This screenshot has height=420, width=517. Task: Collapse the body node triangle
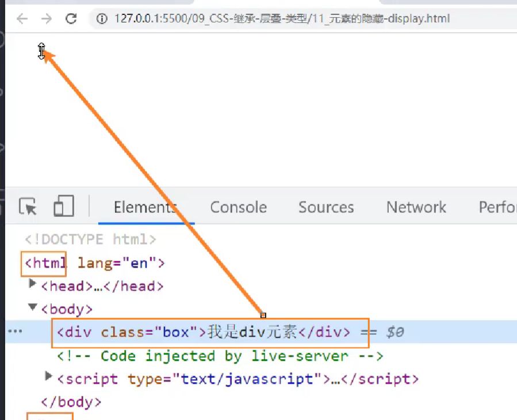32,307
